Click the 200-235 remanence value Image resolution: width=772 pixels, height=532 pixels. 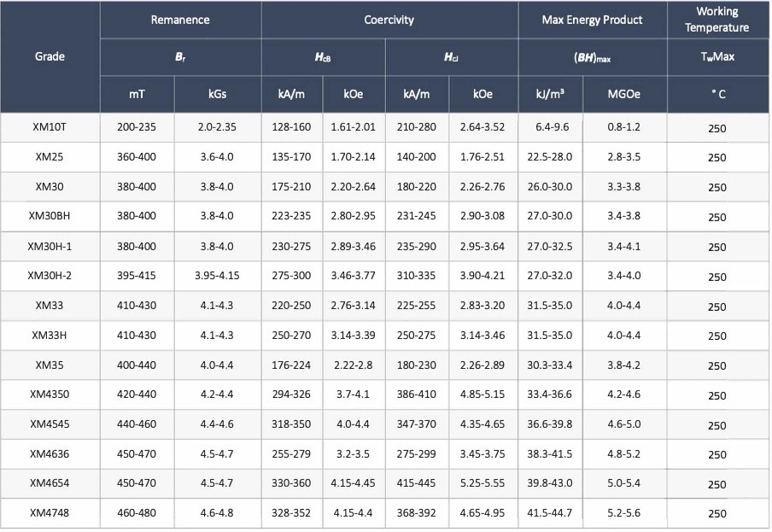click(x=137, y=128)
